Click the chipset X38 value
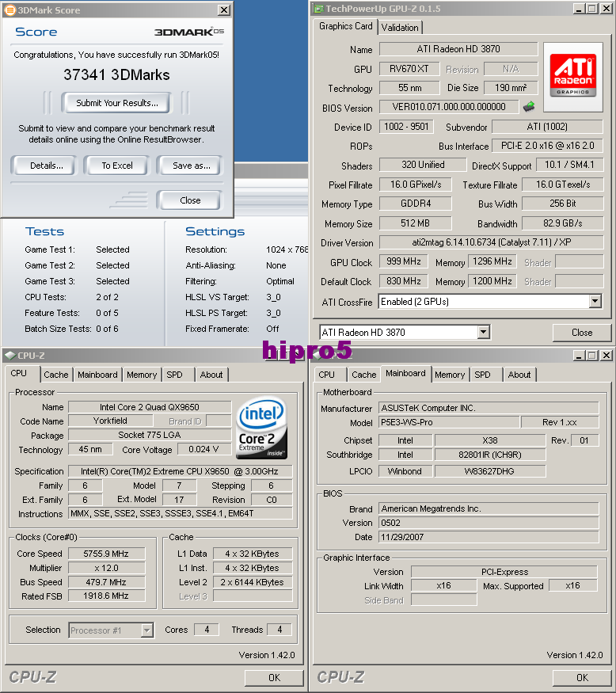The width and height of the screenshot is (616, 693). pos(489,440)
